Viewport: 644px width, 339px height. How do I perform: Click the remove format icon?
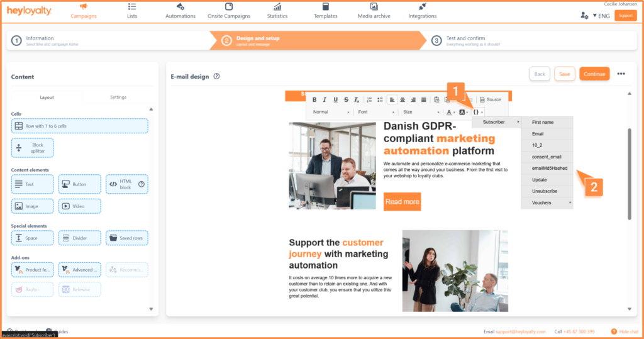point(356,99)
